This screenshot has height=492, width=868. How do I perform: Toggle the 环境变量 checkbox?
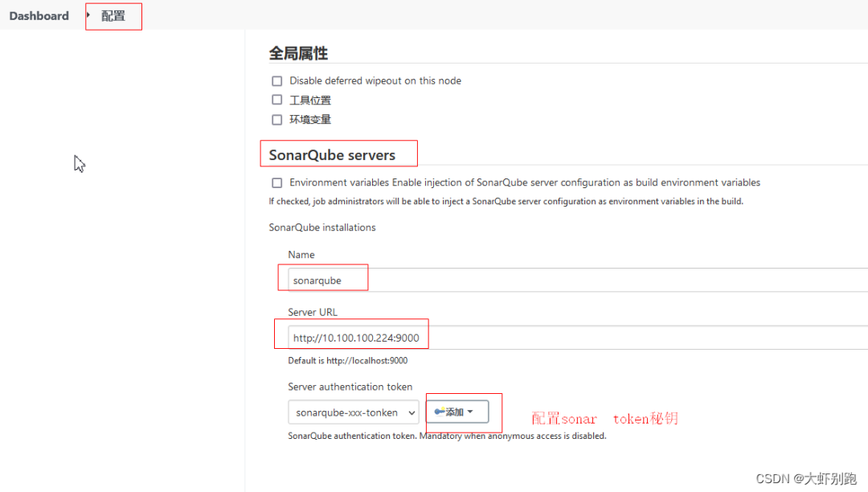(277, 120)
